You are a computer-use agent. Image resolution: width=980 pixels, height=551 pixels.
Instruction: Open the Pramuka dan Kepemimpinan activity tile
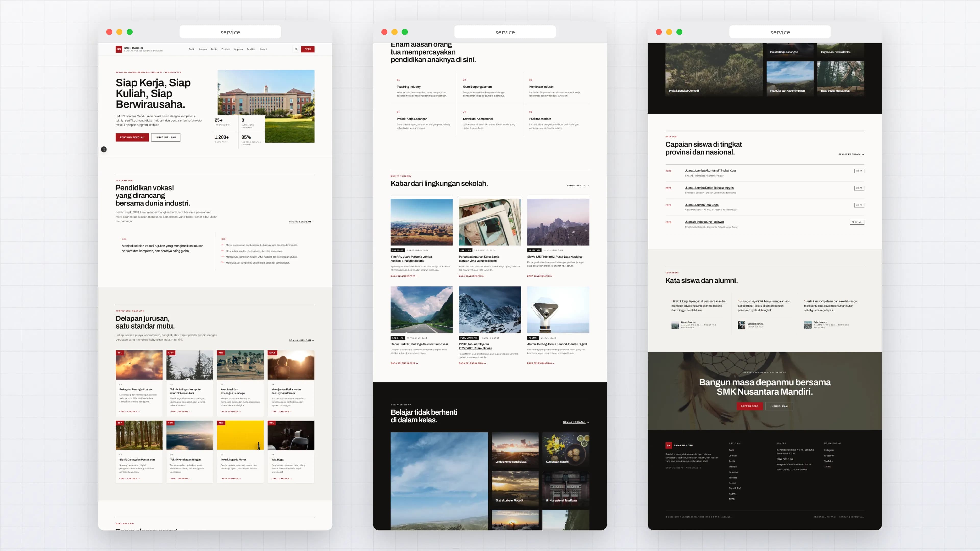click(x=790, y=78)
